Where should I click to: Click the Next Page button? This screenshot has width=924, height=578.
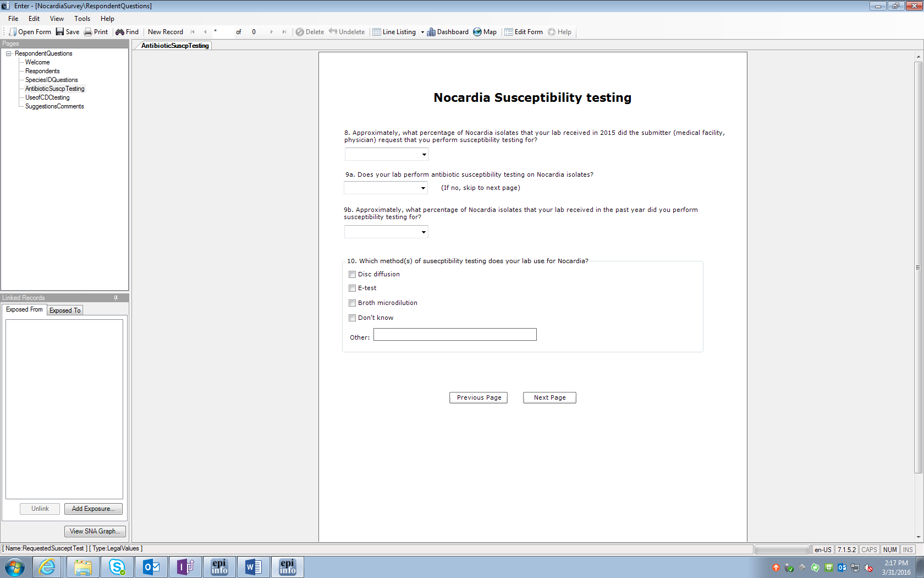tap(550, 397)
